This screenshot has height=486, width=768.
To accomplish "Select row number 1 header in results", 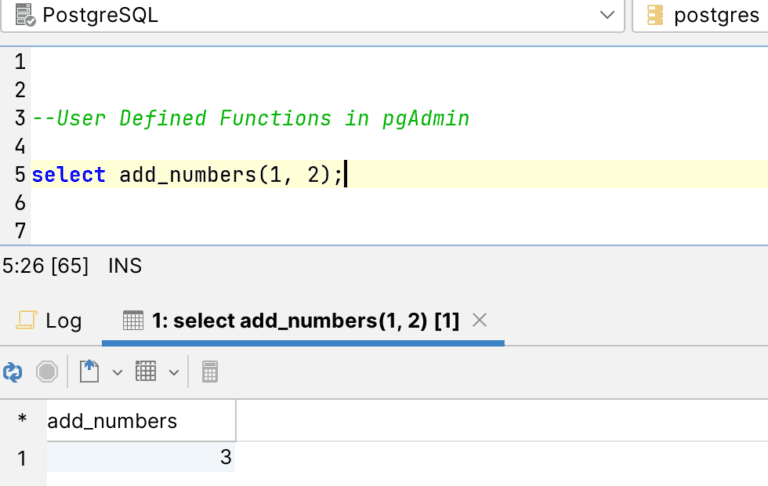I will tap(22, 457).
